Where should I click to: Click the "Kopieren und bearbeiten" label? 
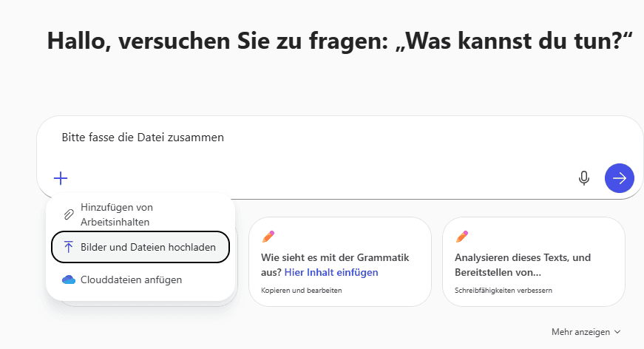301,291
